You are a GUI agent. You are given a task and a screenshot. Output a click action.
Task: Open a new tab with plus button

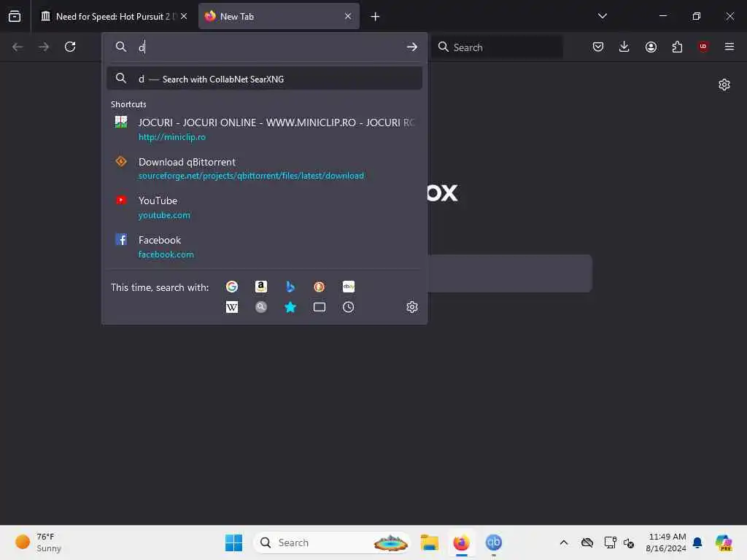376,17
